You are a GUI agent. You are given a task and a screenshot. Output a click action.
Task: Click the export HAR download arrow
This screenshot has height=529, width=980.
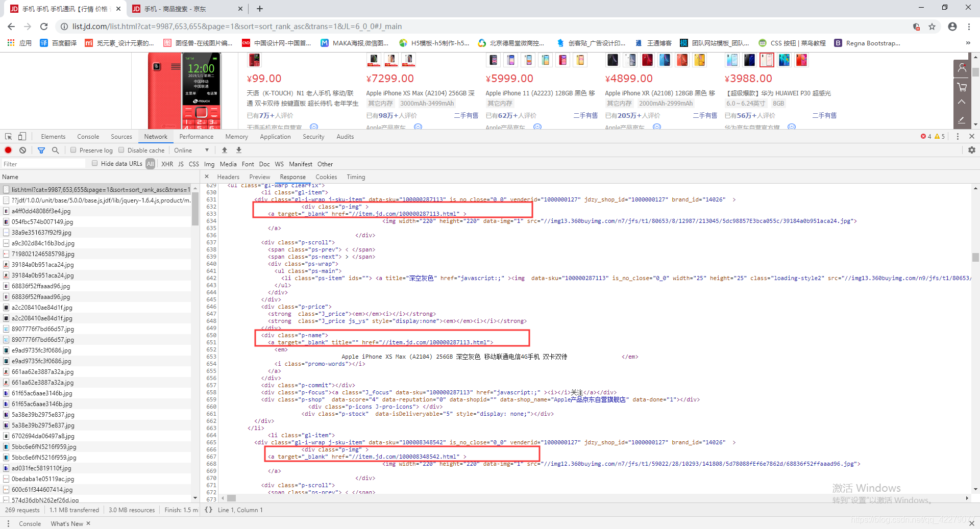(x=239, y=150)
